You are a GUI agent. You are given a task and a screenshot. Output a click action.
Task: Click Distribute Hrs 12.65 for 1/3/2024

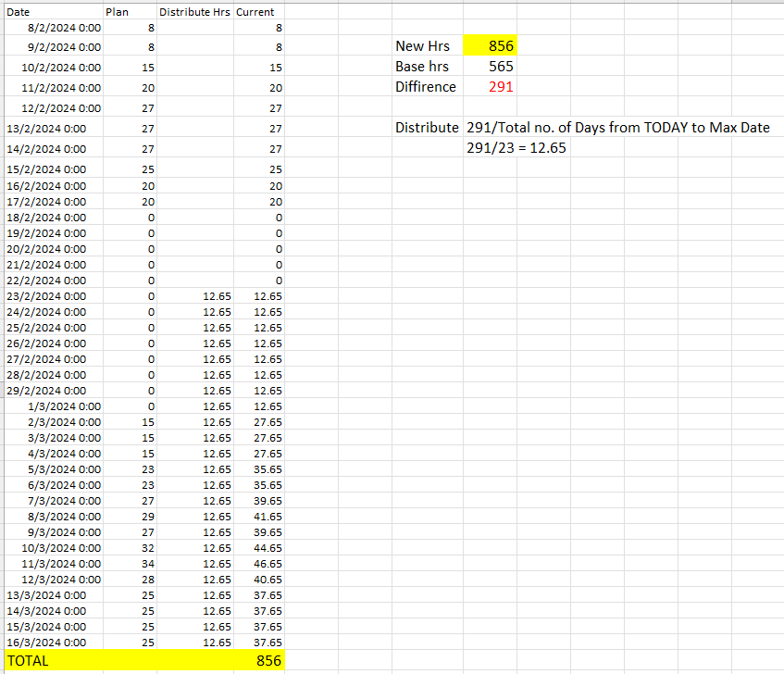tap(195, 406)
